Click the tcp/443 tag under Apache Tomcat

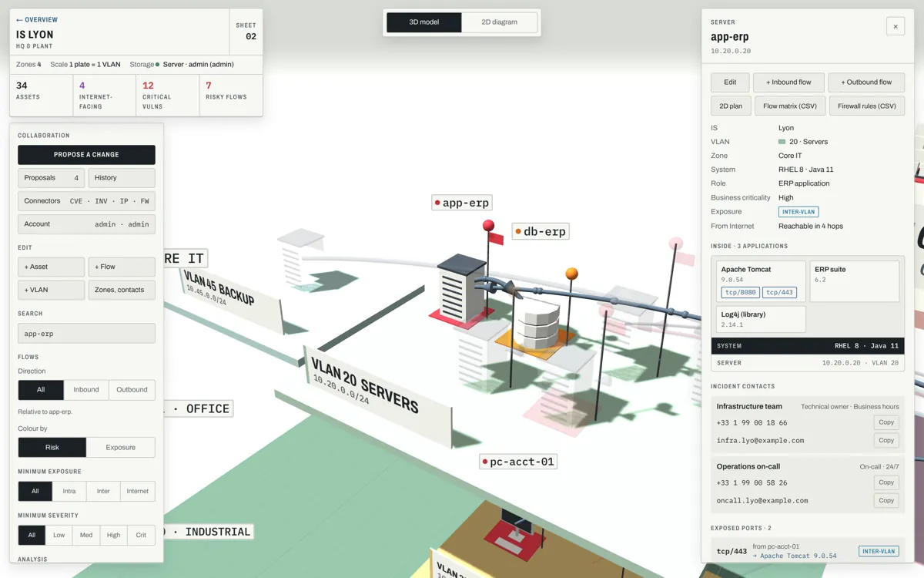point(779,293)
